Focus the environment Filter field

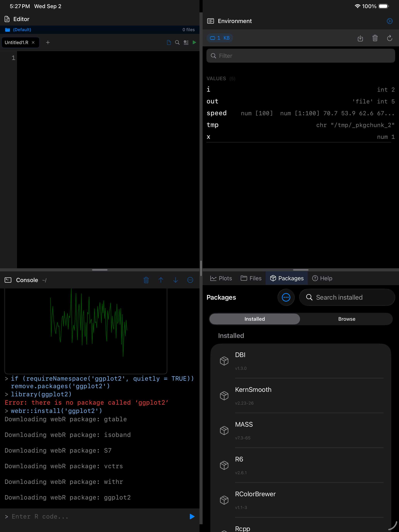pos(301,56)
